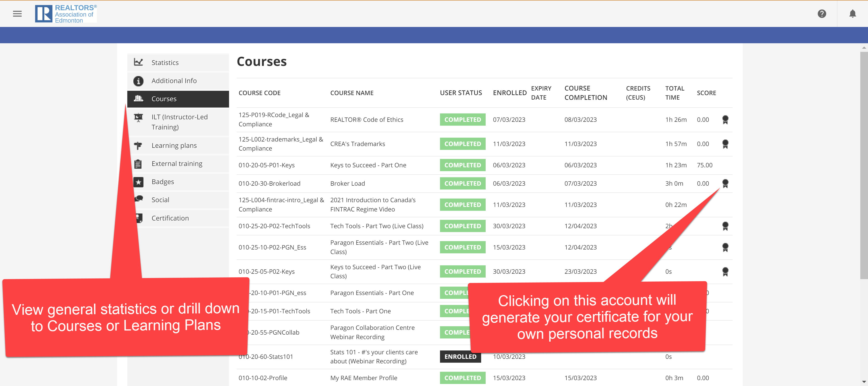The image size is (868, 386).
Task: Open ILT (Instructor-Led Training)
Action: (x=178, y=122)
